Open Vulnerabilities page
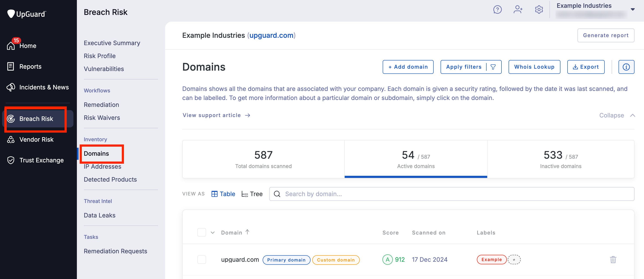Image resolution: width=644 pixels, height=279 pixels. tap(104, 69)
